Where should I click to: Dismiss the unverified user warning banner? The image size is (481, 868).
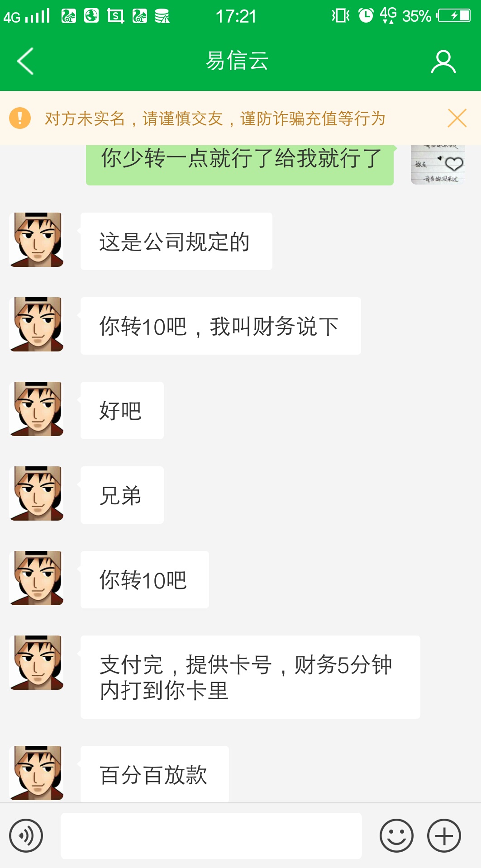(457, 118)
